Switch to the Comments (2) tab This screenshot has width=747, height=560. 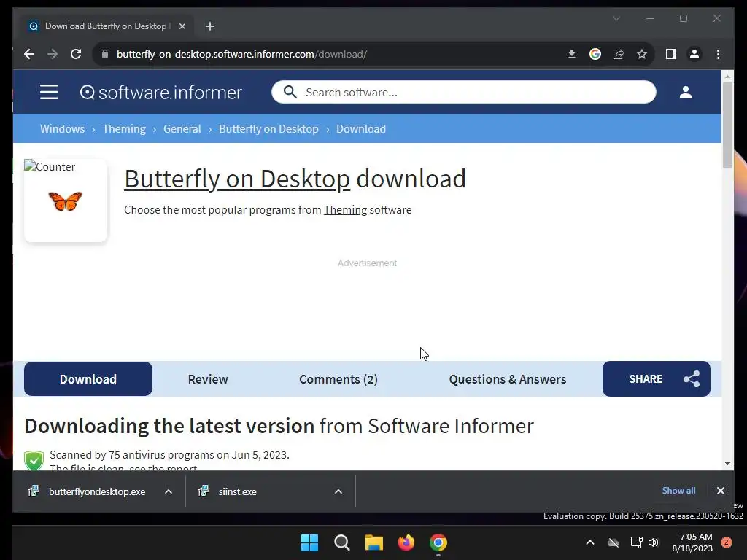click(x=338, y=379)
